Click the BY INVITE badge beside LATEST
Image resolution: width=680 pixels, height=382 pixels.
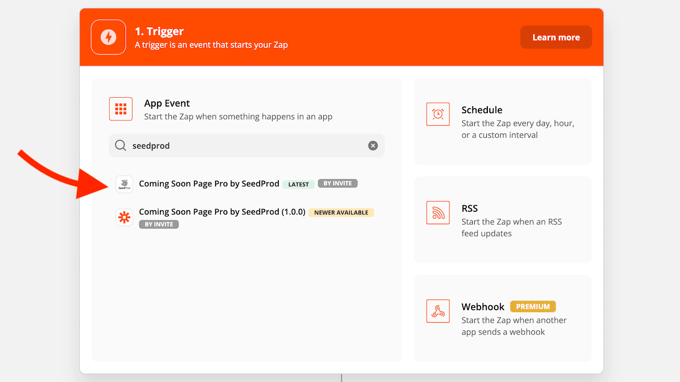[337, 183]
